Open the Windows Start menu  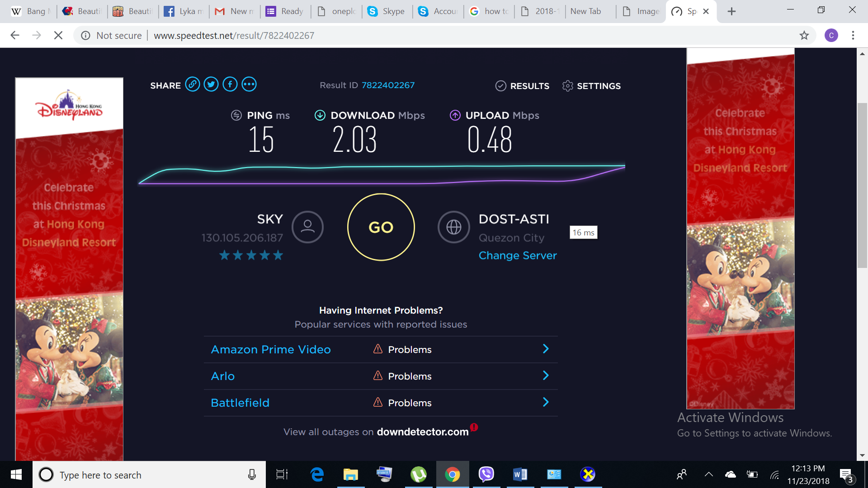coord(16,474)
